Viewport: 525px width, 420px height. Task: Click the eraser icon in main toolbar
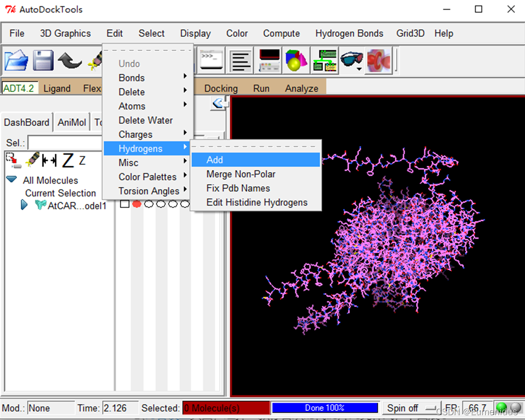pyautogui.click(x=95, y=61)
